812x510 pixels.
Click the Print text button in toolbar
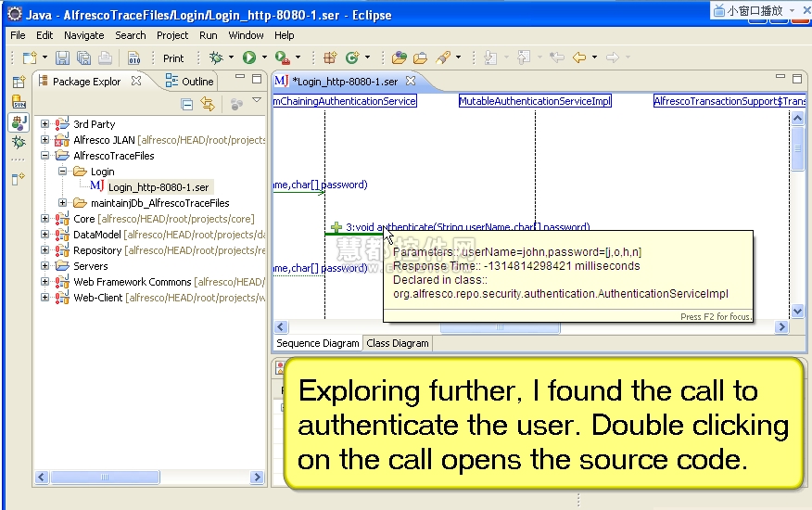click(173, 58)
